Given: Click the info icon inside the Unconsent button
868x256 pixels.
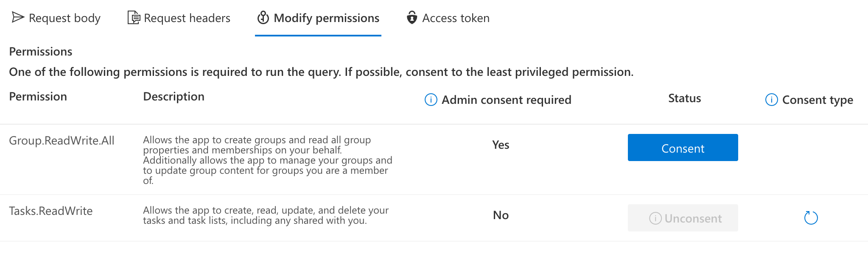Looking at the screenshot, I should pos(655,218).
